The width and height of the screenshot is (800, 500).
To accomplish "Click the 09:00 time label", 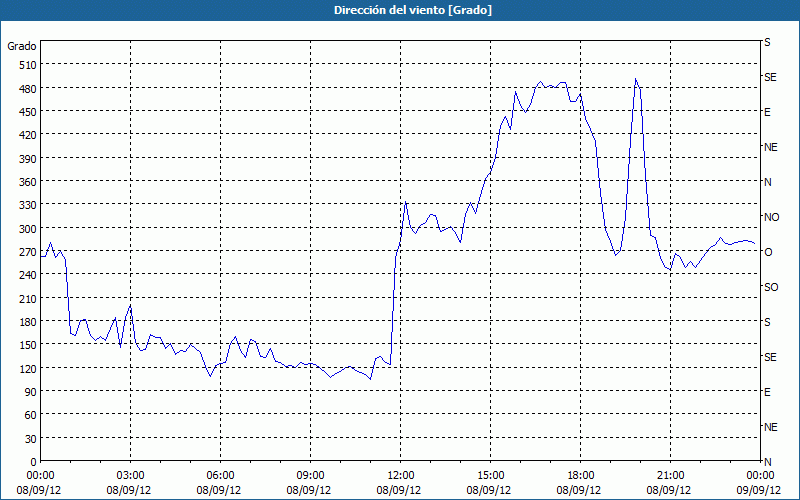I will click(310, 476).
